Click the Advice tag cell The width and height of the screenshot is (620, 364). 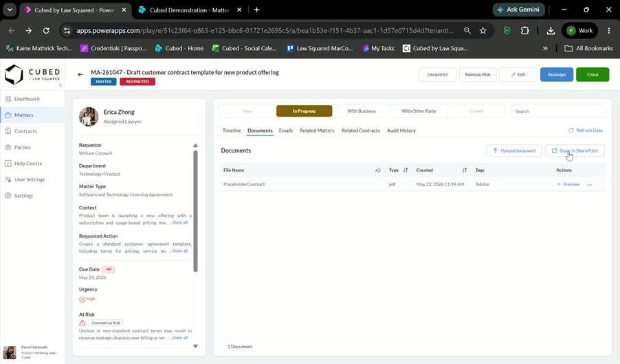tap(482, 184)
